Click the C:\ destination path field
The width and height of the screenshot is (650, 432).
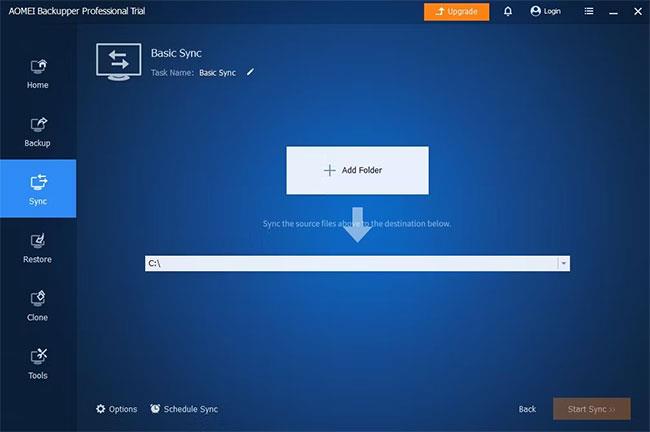pos(351,263)
